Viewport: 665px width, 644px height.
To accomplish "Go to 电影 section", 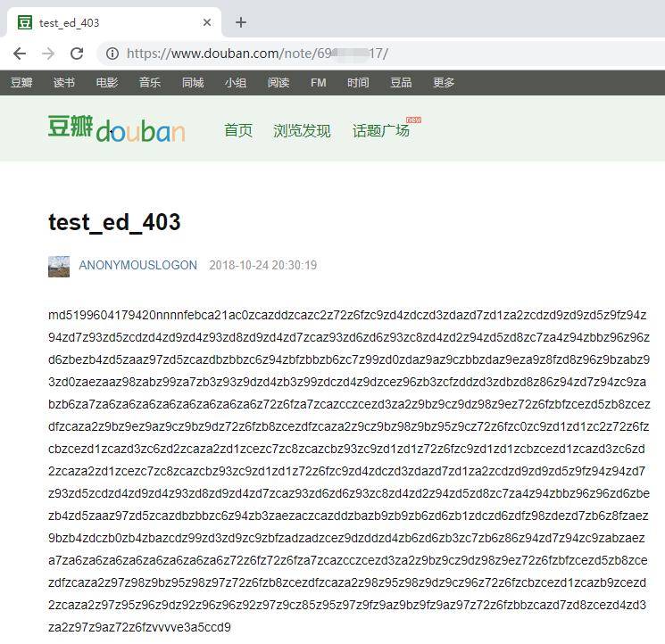I will click(x=107, y=82).
